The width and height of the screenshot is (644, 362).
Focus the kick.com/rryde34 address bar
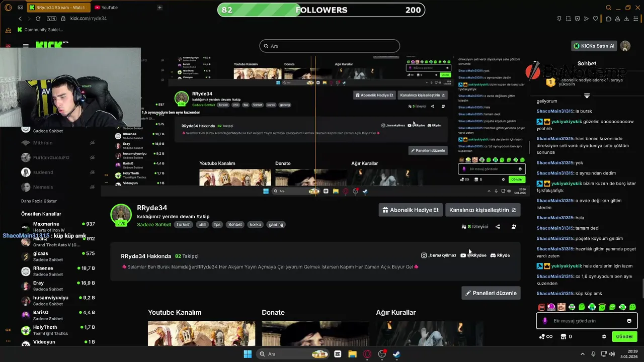pos(89,19)
